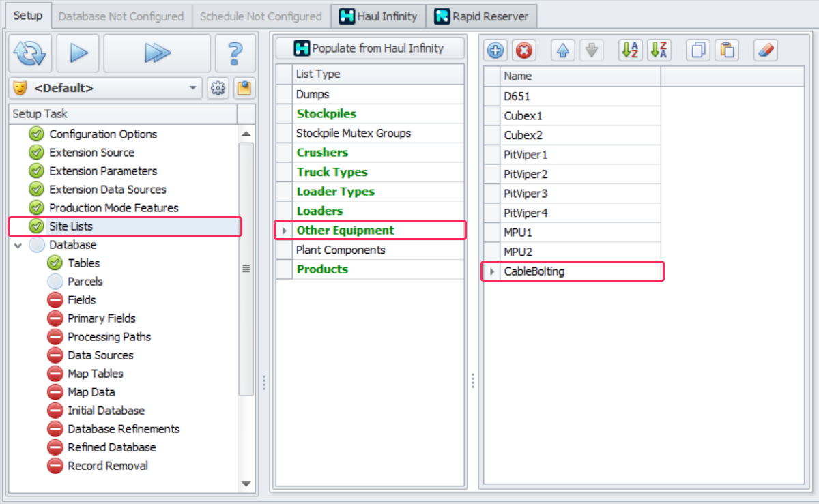The width and height of the screenshot is (819, 504).
Task: Open the Default profile dropdown
Action: [x=106, y=88]
